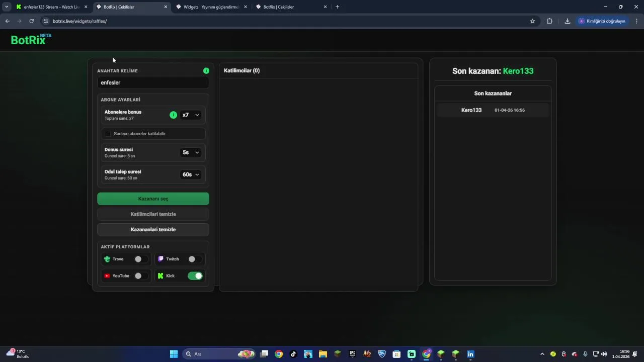Open Rocket League from the taskbar
Image resolution: width=644 pixels, height=362 pixels.
(x=382, y=354)
